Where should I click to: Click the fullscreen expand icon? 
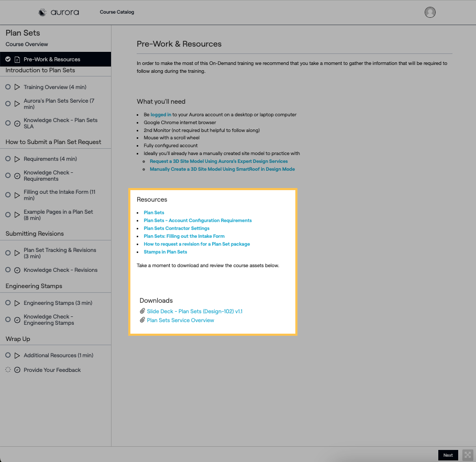468,455
